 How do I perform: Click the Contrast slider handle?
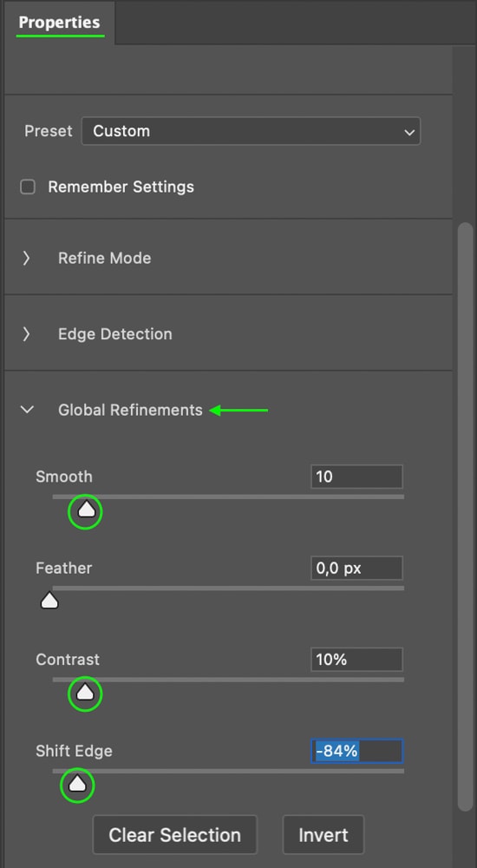85,692
